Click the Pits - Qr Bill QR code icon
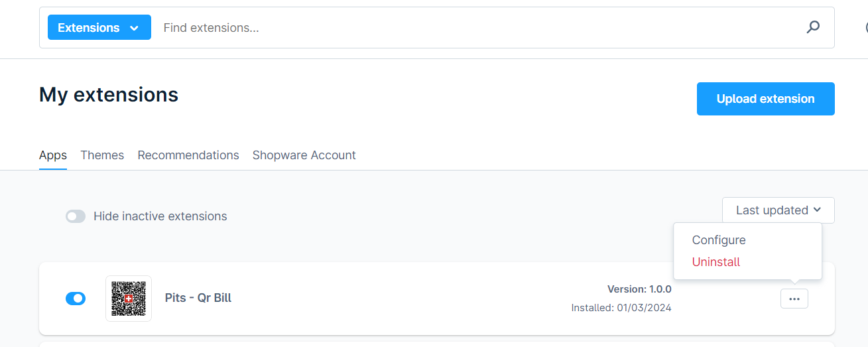 coord(129,299)
